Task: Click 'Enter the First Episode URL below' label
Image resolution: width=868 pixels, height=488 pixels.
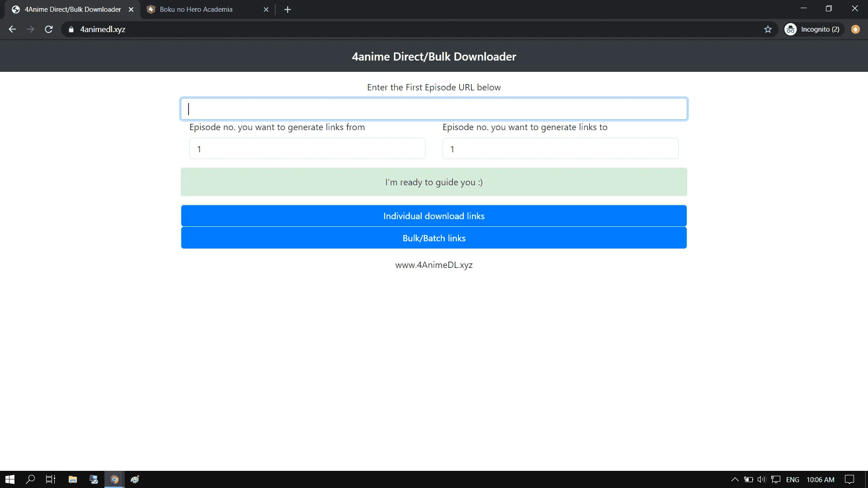Action: 434,87
